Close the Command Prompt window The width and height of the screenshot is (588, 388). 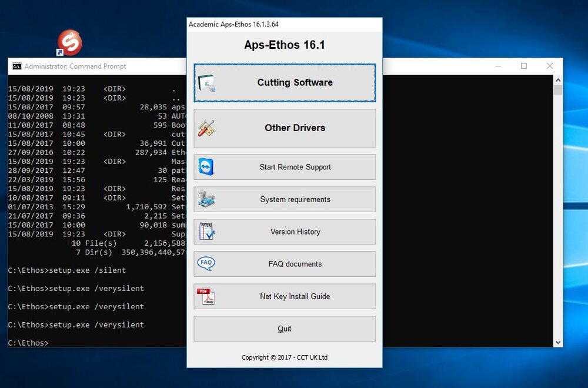click(550, 66)
